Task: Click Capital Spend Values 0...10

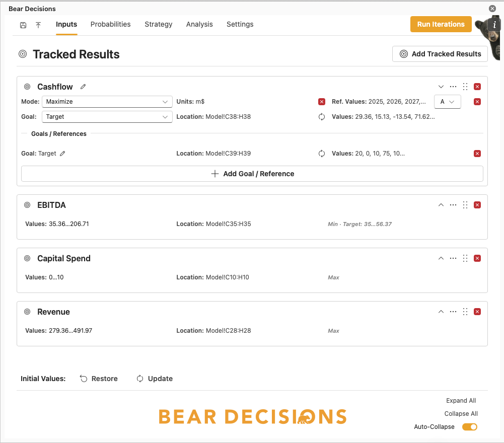Action: coord(44,277)
